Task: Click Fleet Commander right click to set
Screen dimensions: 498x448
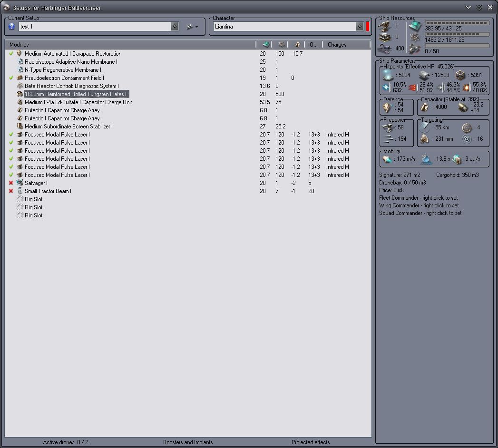Action: point(418,198)
